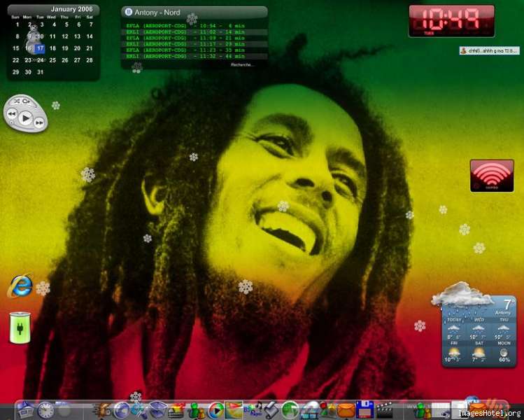
Task: Toggle repeat in the media player widget
Action: tap(27, 101)
